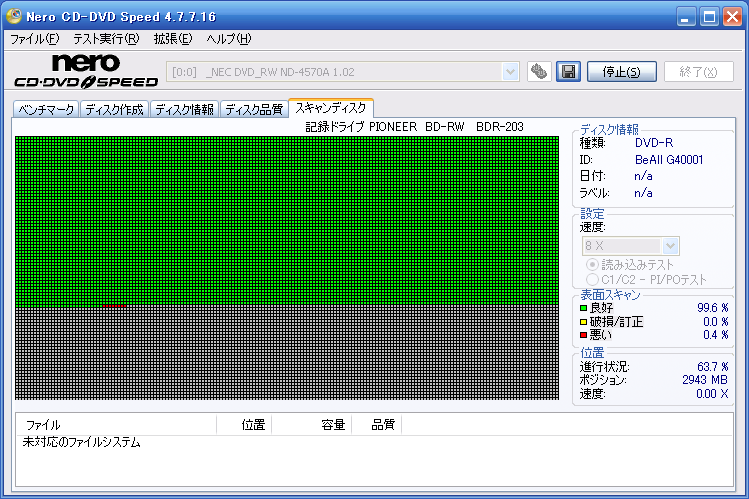
Task: Open the ヘルプ(H) menu
Action: (229, 39)
